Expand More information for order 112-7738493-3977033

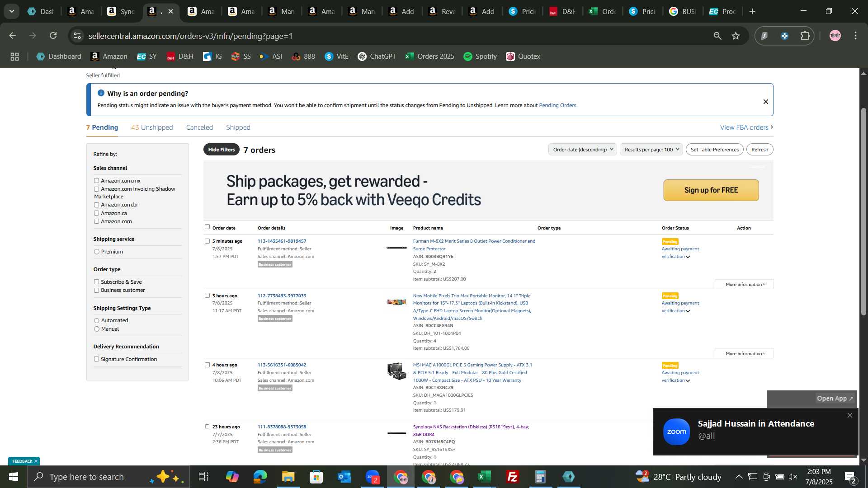(745, 353)
